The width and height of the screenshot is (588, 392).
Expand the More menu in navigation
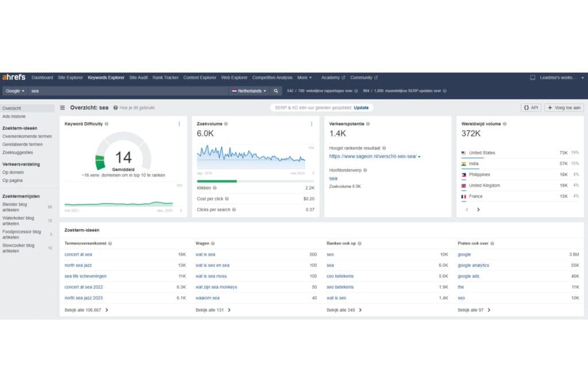pyautogui.click(x=304, y=77)
